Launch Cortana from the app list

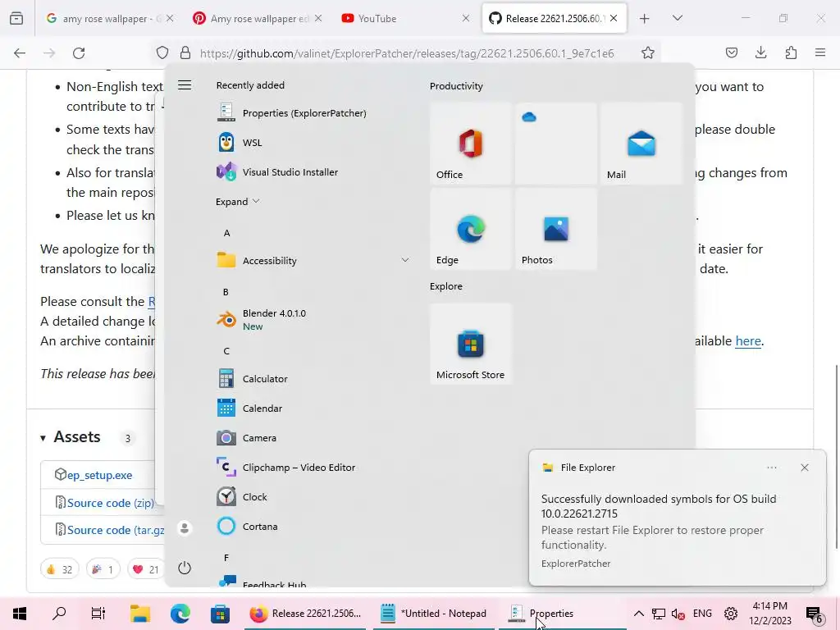point(248,526)
